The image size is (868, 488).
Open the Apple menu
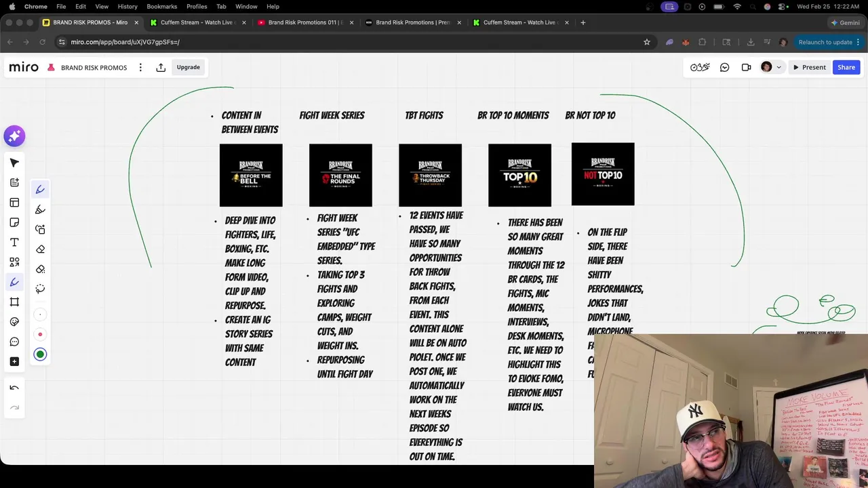pyautogui.click(x=12, y=6)
